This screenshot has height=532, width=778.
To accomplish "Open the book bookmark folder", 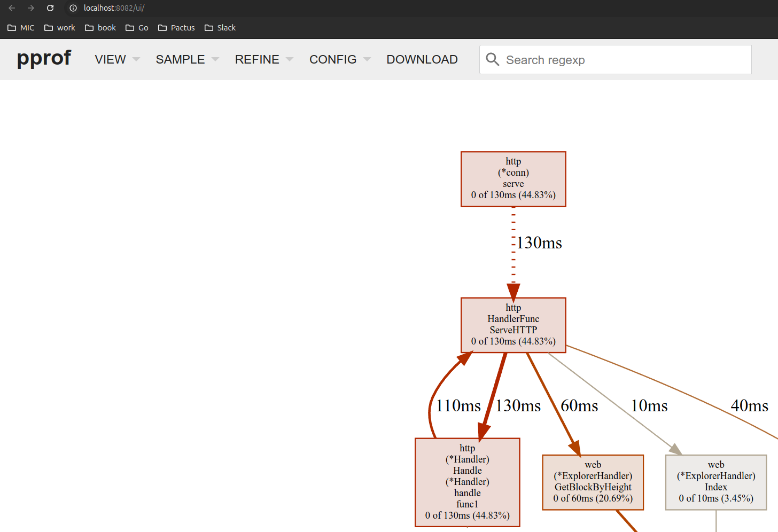I will coord(100,28).
